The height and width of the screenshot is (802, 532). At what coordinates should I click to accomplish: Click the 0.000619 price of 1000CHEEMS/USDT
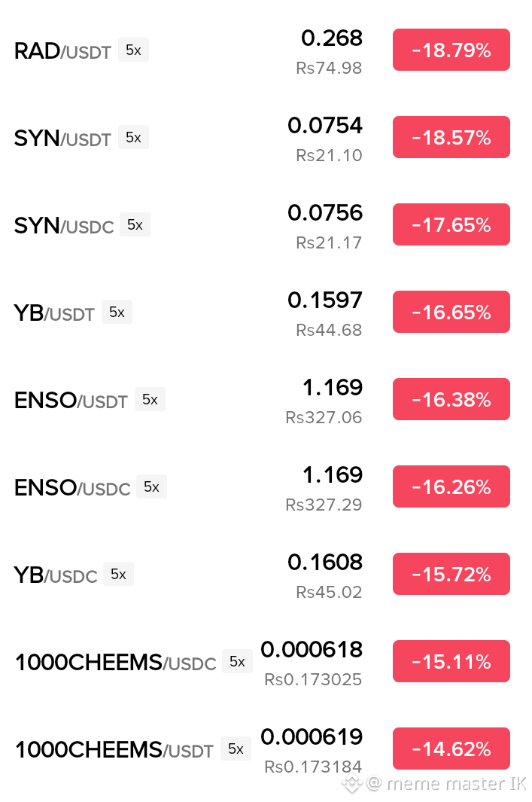point(312,737)
